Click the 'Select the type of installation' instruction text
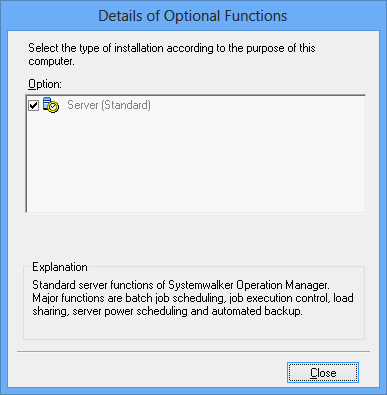Image resolution: width=387 pixels, height=395 pixels. (x=172, y=48)
